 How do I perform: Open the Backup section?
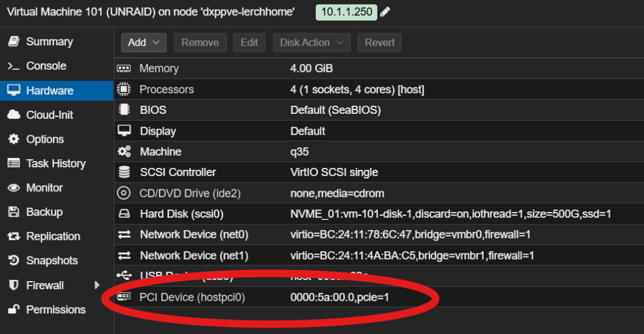[x=44, y=212]
